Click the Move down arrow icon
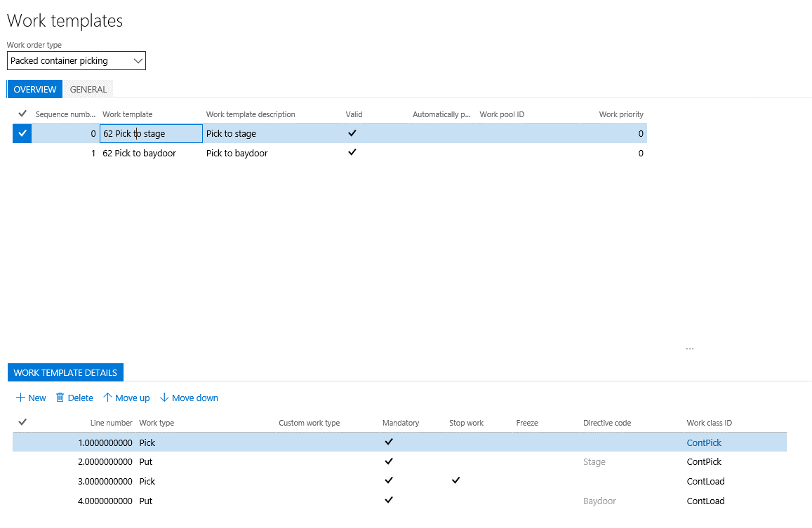 click(164, 398)
